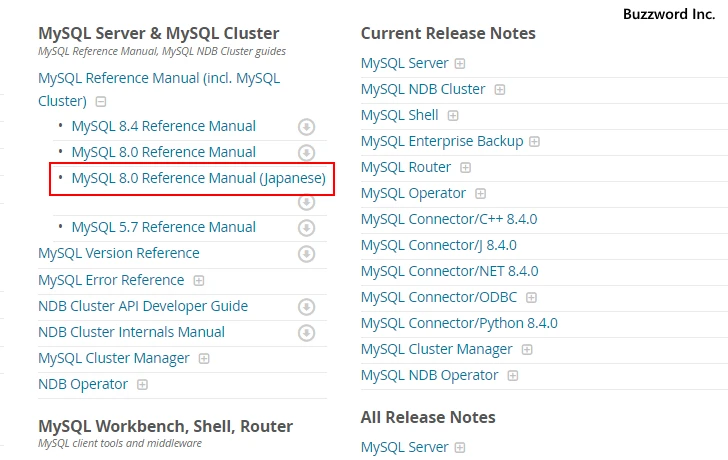Open MySQL Connector/Python 8.4.0 release notes
The height and width of the screenshot is (460, 728).
[x=459, y=323]
